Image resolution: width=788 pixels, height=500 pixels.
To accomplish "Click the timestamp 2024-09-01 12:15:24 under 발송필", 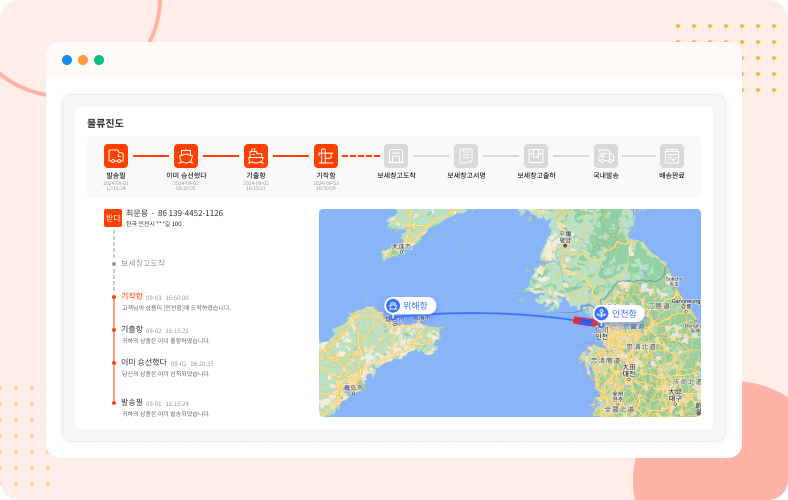I will [116, 185].
